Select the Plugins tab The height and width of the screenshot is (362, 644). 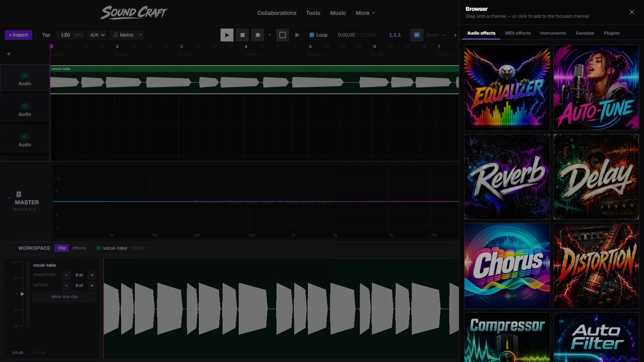[611, 33]
